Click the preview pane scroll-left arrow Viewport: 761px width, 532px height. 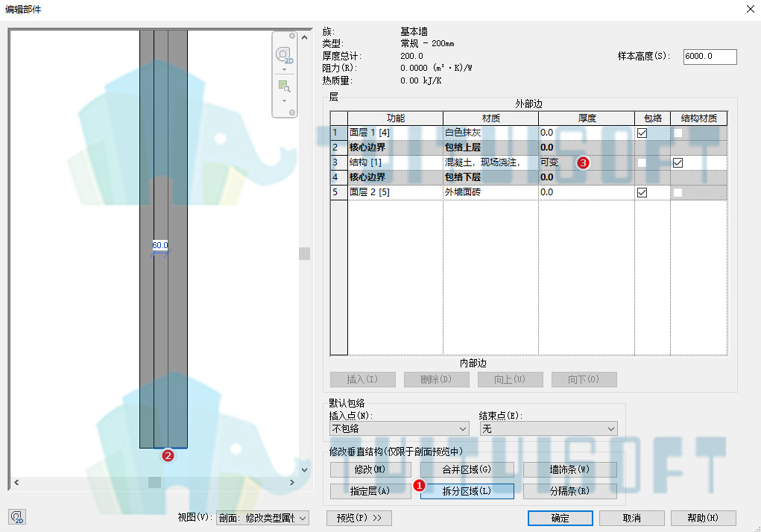point(16,483)
